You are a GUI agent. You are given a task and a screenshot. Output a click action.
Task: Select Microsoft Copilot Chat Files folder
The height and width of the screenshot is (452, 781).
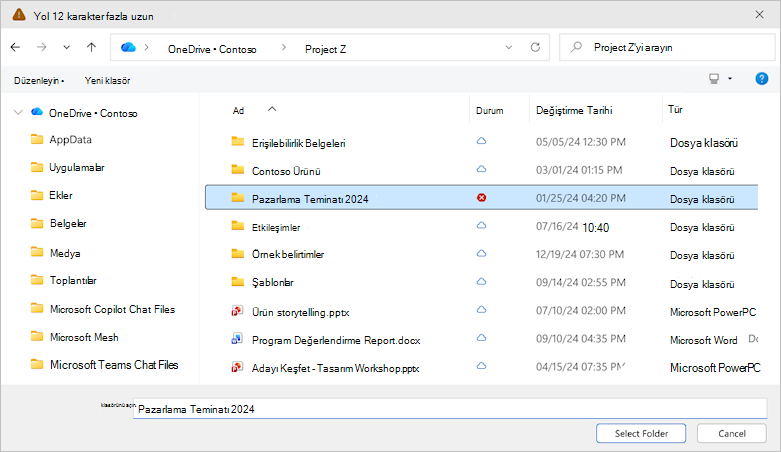113,309
